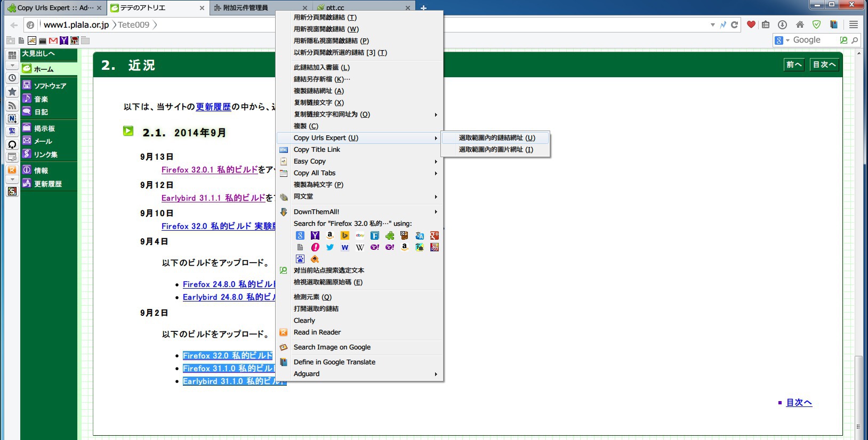Expand 复制链接文字和网址为 submenu
868x440 pixels.
tap(360, 115)
